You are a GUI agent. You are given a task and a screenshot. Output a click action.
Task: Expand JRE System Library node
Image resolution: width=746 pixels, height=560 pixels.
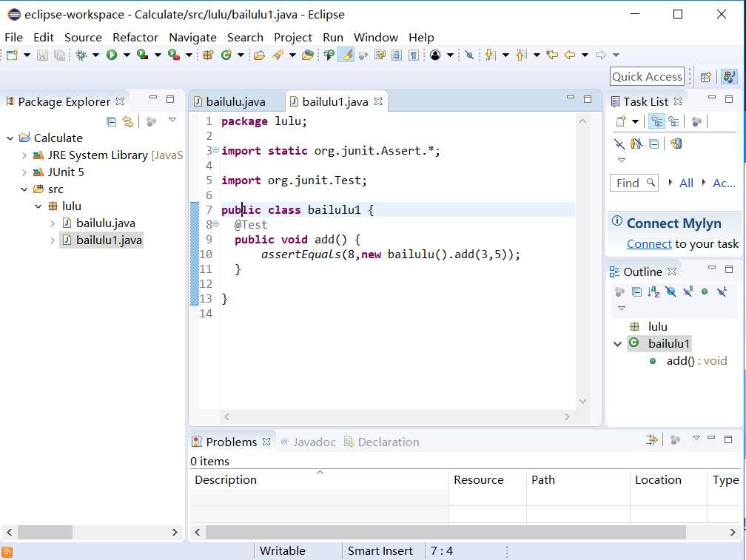coord(24,155)
